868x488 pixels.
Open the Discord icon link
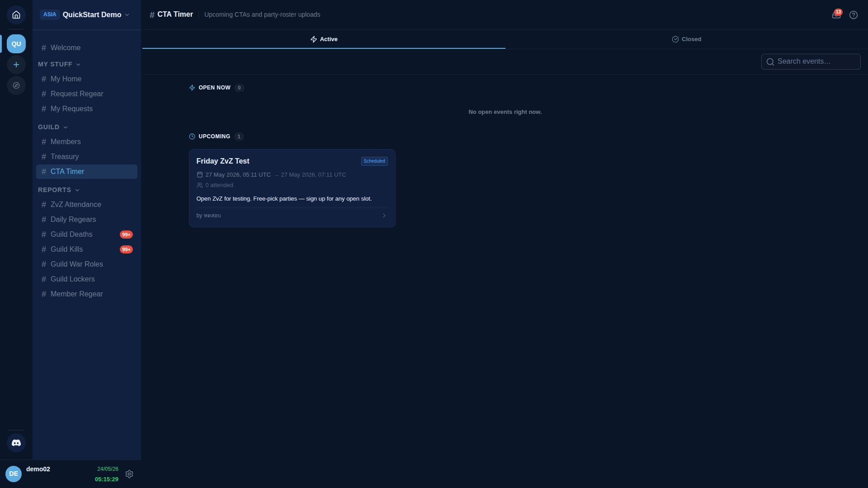click(16, 443)
